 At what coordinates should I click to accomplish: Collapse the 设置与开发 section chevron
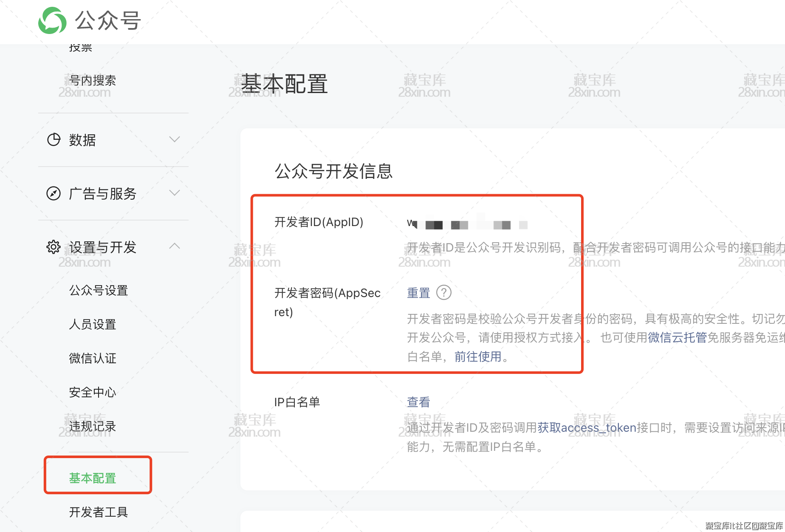pos(175,246)
